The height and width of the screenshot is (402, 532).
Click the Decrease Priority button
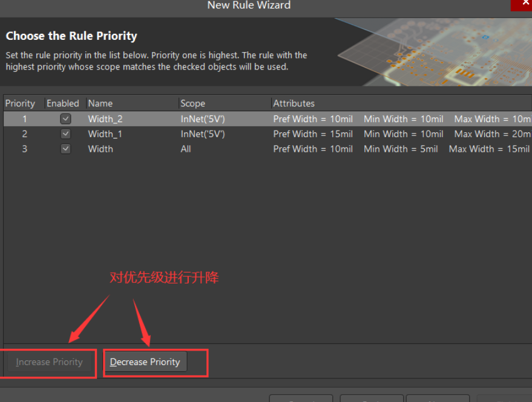[x=145, y=362]
